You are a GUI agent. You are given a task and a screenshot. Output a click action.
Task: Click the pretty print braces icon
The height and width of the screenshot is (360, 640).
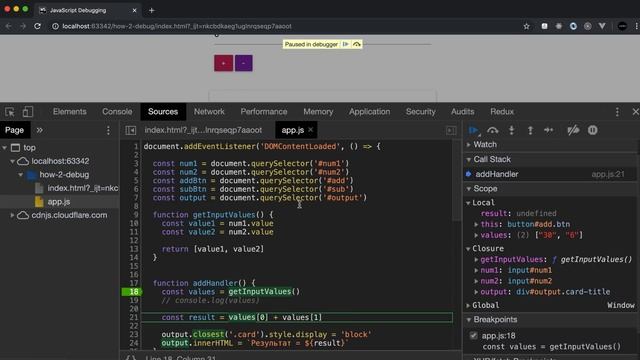131,358
